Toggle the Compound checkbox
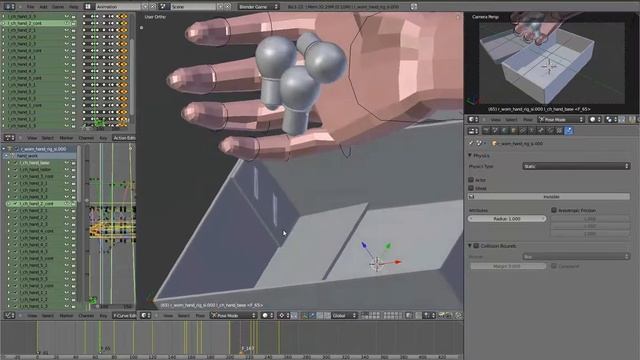Image resolution: width=640 pixels, height=360 pixels. tap(554, 266)
